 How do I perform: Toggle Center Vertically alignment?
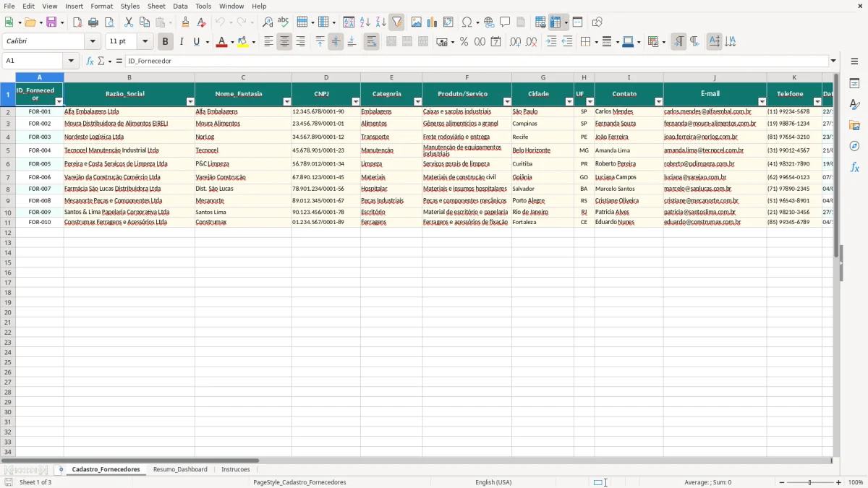[x=336, y=42]
